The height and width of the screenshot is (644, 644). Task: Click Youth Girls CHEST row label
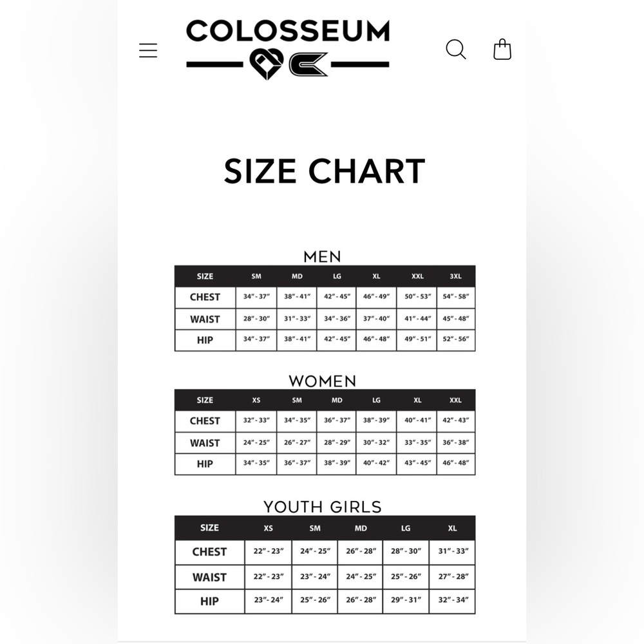pyautogui.click(x=209, y=552)
